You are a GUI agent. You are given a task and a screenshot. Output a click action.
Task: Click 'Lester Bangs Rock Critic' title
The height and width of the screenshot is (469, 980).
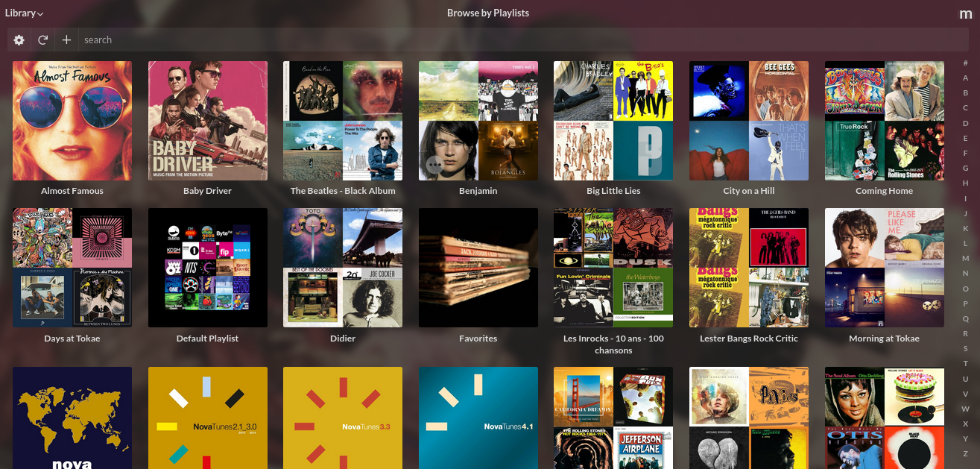click(x=749, y=339)
